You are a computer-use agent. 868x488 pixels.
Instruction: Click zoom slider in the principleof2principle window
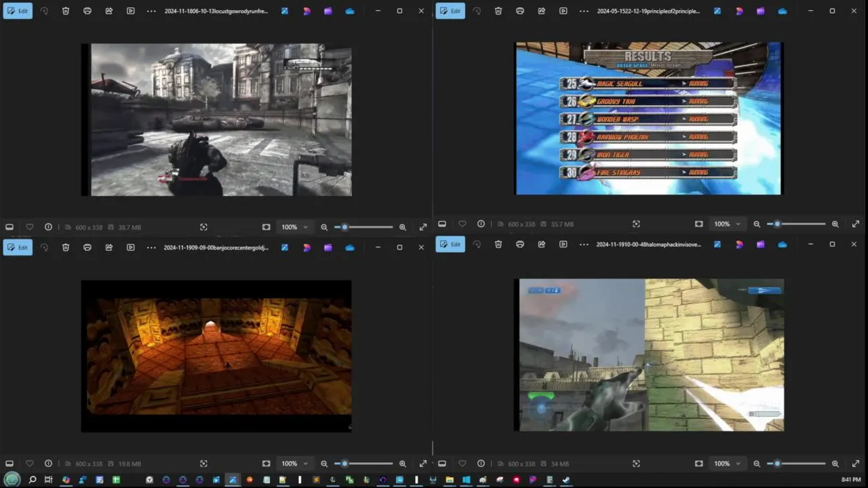pos(796,224)
